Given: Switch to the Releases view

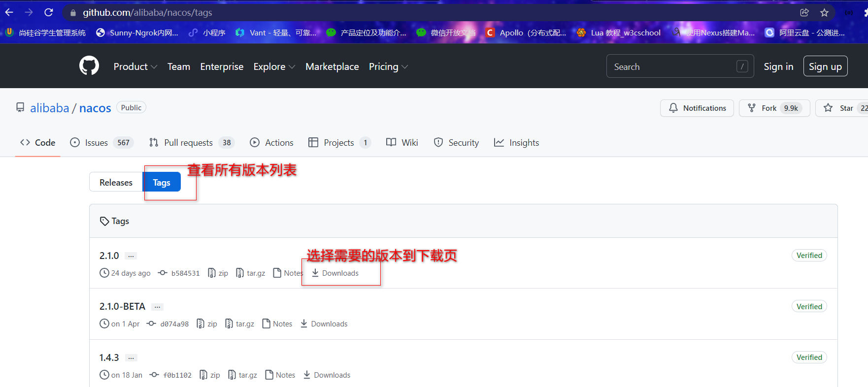Looking at the screenshot, I should pyautogui.click(x=116, y=182).
